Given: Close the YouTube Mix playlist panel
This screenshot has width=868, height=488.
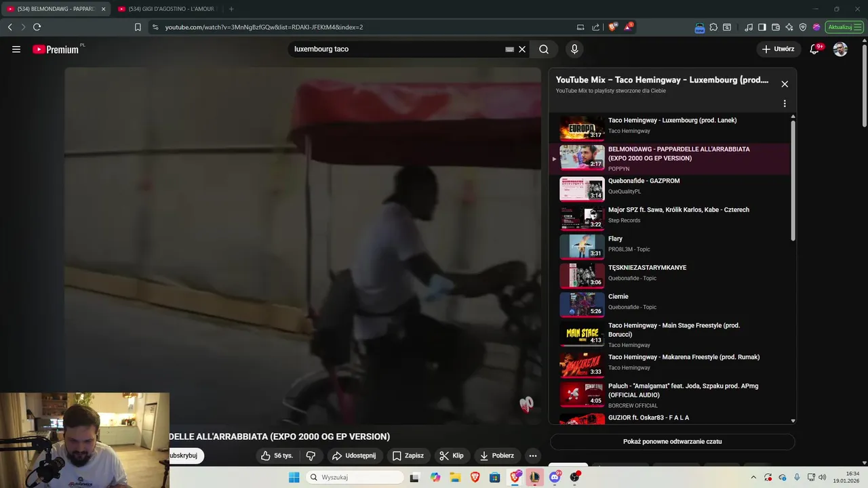Looking at the screenshot, I should coord(785,84).
